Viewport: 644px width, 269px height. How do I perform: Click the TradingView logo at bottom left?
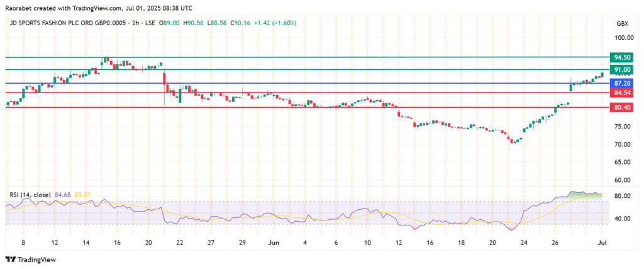click(x=31, y=259)
